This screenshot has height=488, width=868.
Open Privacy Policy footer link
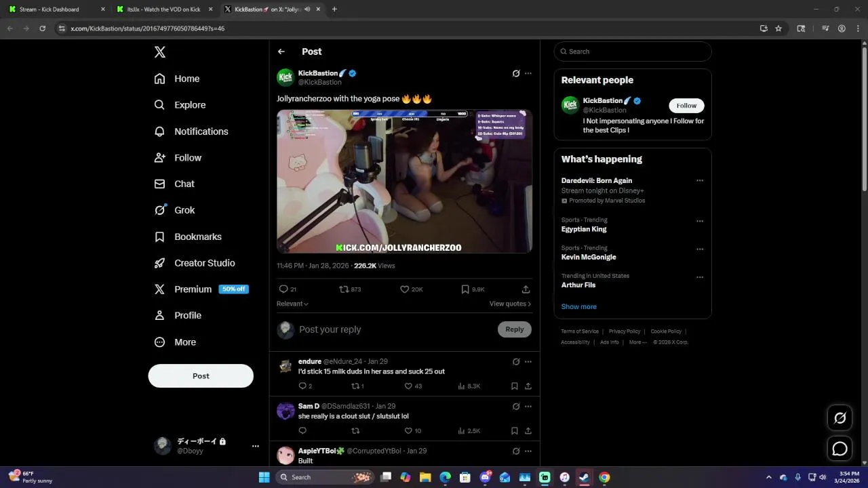(625, 331)
